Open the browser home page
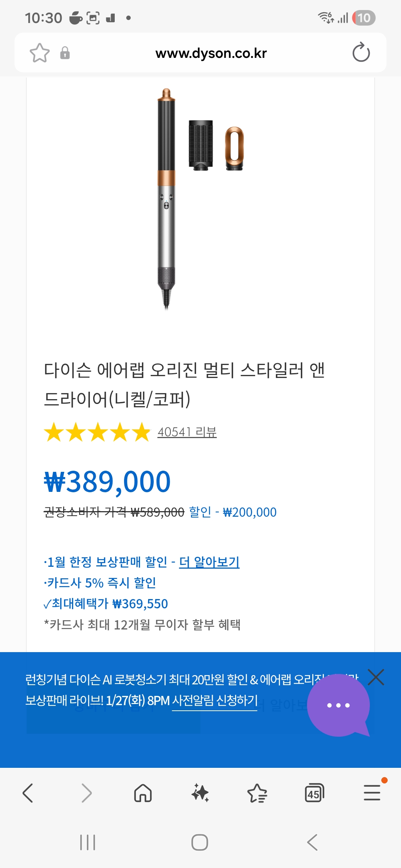The width and height of the screenshot is (401, 868). 143,793
